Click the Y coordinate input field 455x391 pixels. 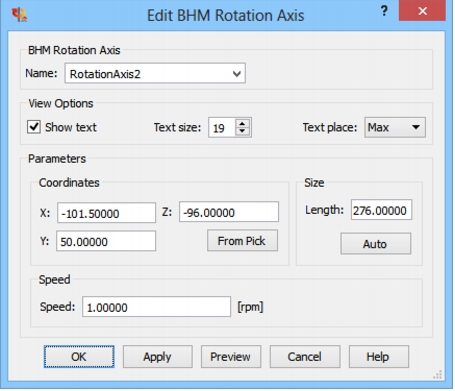tap(106, 241)
